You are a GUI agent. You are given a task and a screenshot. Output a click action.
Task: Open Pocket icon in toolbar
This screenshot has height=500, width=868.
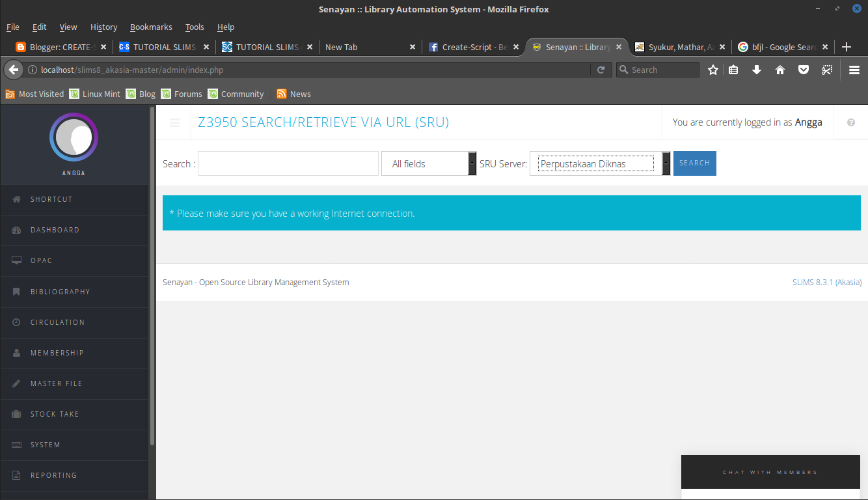coord(804,70)
